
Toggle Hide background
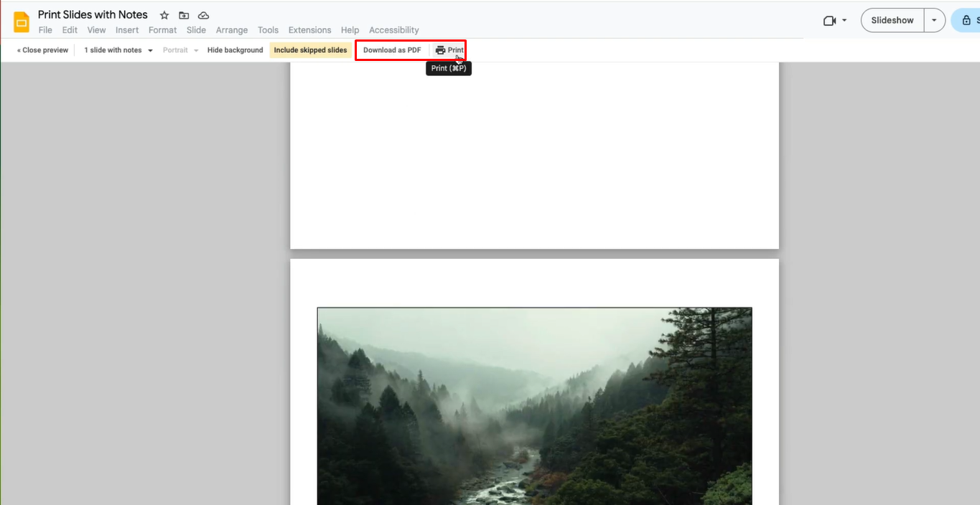[x=235, y=50]
